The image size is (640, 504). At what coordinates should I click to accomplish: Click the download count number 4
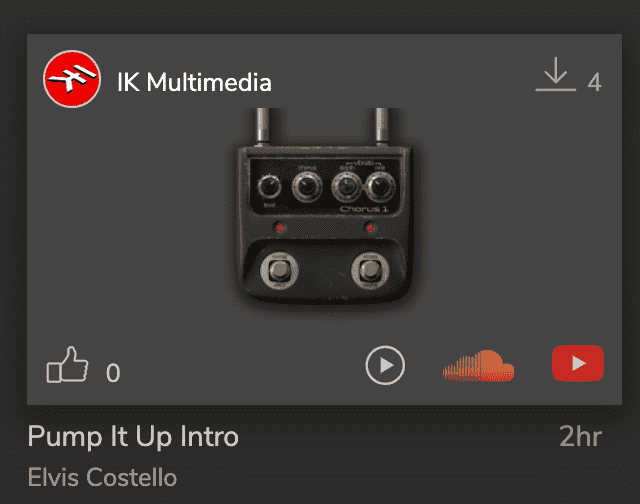[594, 82]
